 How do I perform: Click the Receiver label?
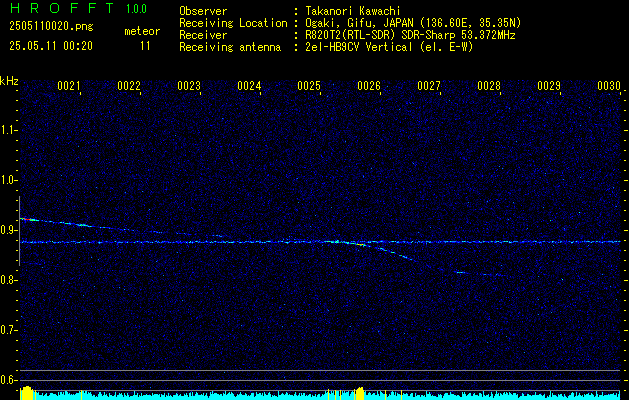tap(203, 35)
